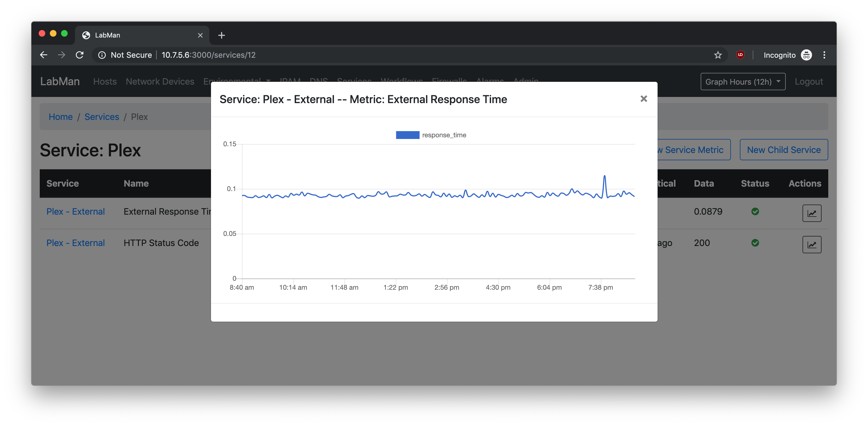Click the Home breadcrumb link

coord(61,117)
